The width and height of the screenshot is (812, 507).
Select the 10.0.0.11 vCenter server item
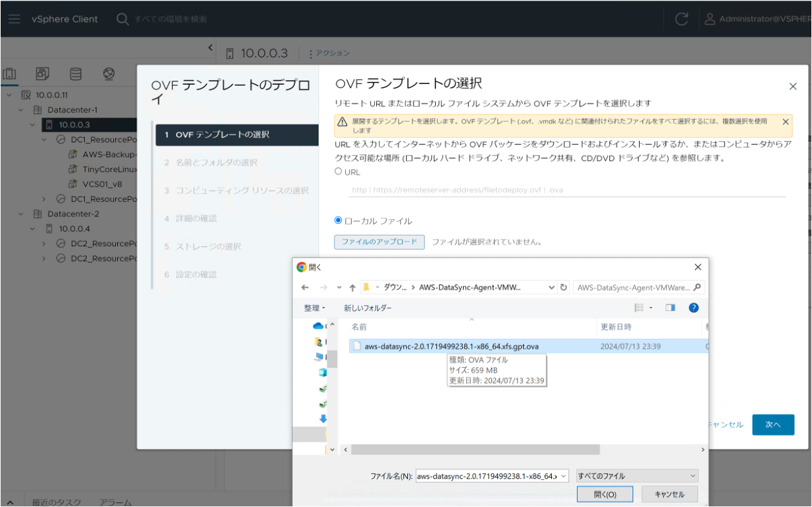52,95
